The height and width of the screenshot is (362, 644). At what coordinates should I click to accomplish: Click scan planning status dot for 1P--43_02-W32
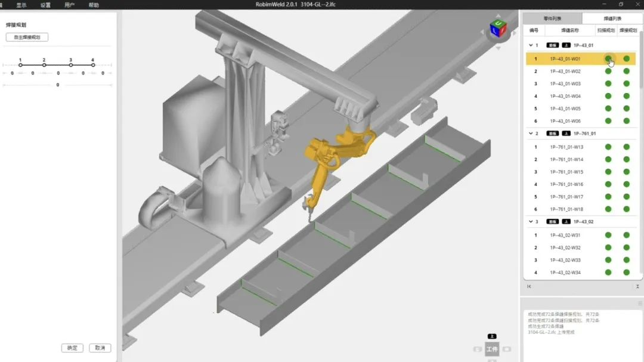point(608,247)
